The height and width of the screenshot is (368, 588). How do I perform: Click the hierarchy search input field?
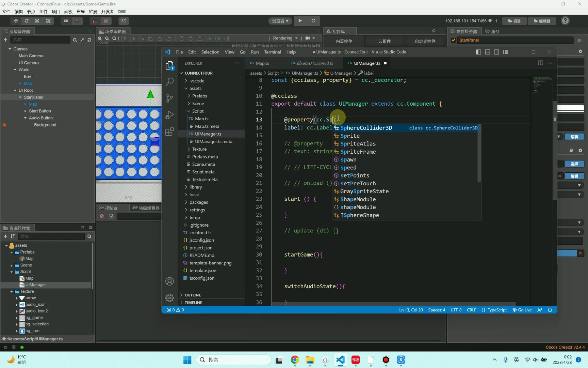click(40, 40)
